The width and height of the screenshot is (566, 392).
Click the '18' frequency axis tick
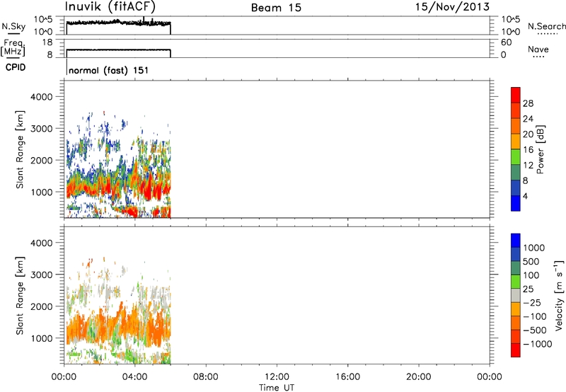(47, 42)
